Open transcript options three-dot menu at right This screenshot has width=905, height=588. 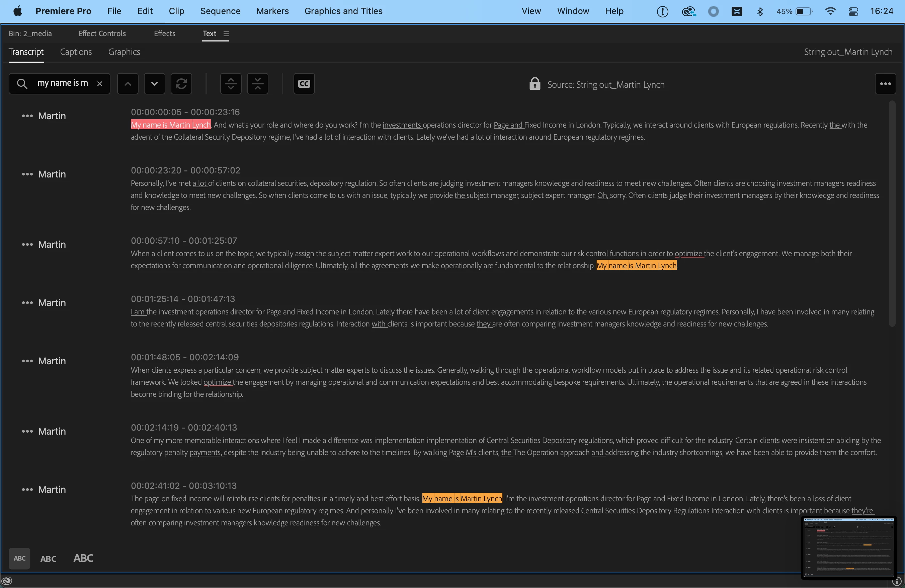(885, 84)
